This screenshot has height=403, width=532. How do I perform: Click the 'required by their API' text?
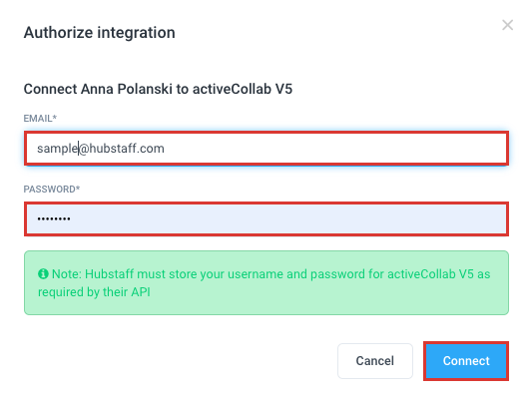tap(94, 292)
